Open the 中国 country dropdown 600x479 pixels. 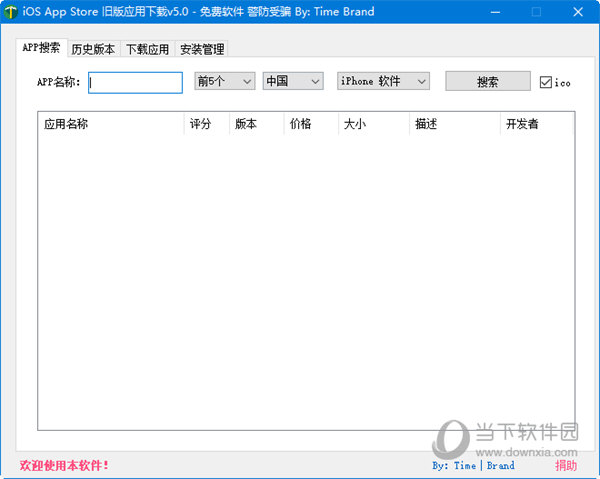(x=293, y=81)
